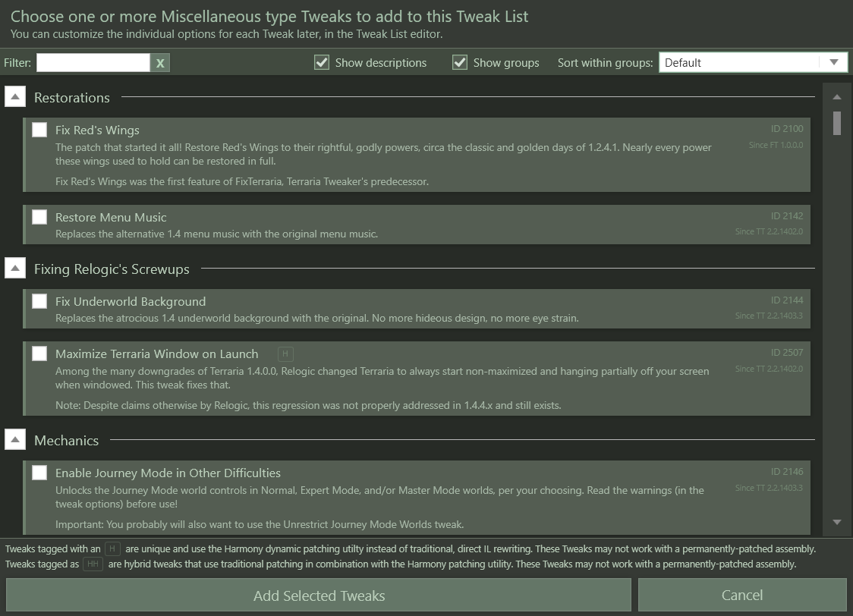The height and width of the screenshot is (616, 853).
Task: Enable the Fix Underworld Background tweak
Action: [x=39, y=301]
